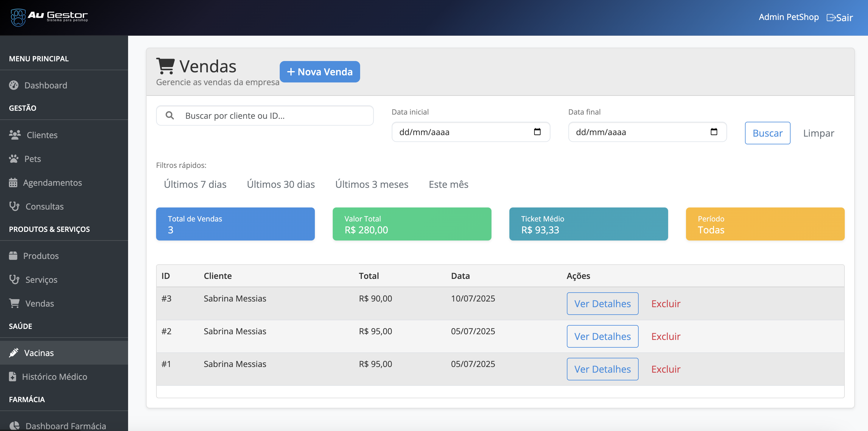Click the Produtos box icon

point(13,256)
